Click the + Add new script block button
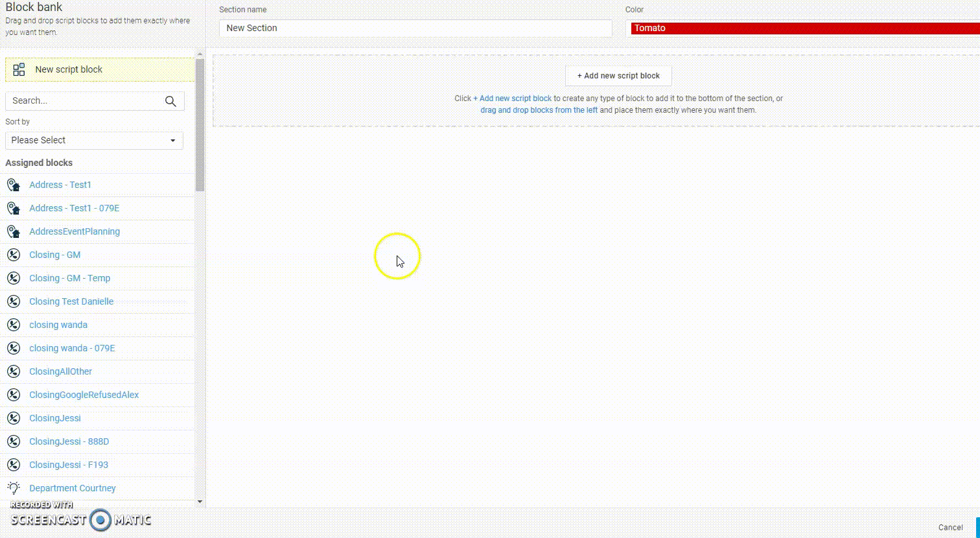The height and width of the screenshot is (538, 980). click(x=618, y=76)
